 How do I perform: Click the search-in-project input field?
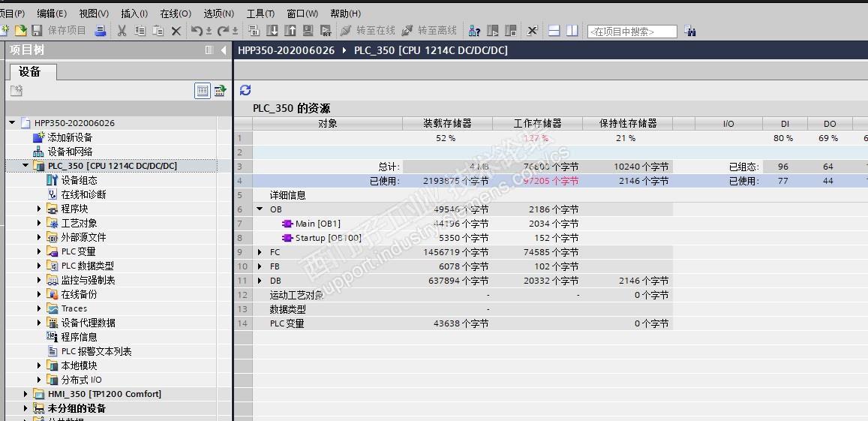coord(632,32)
